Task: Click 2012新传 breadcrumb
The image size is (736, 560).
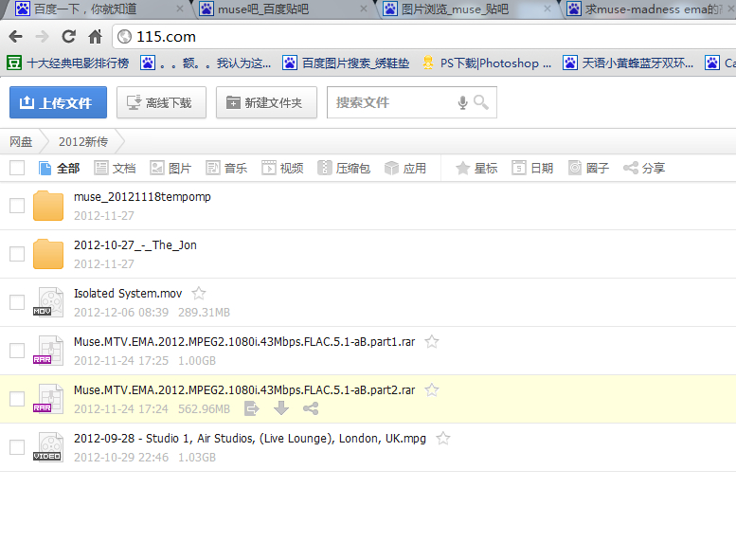Action: tap(83, 142)
